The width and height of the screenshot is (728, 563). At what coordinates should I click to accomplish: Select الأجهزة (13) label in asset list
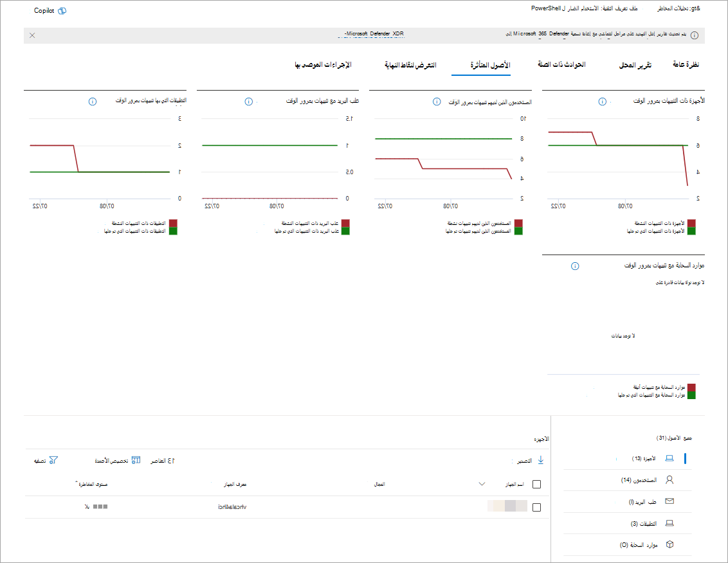tap(644, 458)
